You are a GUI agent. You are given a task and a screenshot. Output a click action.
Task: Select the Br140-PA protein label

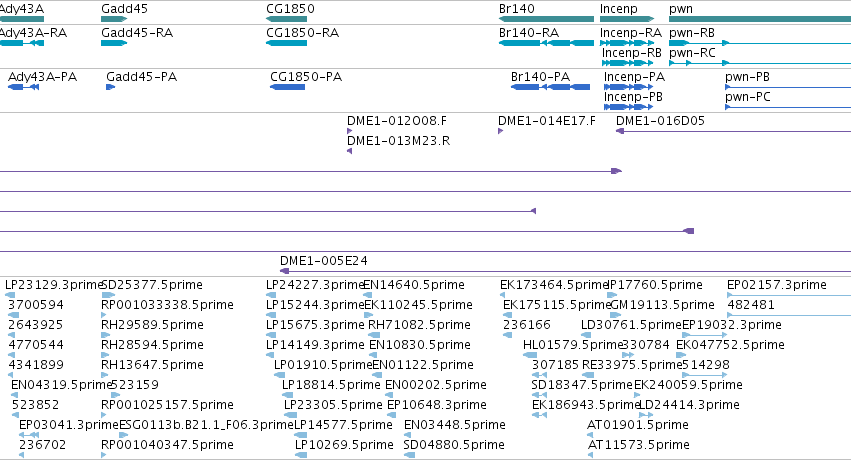pyautogui.click(x=540, y=77)
